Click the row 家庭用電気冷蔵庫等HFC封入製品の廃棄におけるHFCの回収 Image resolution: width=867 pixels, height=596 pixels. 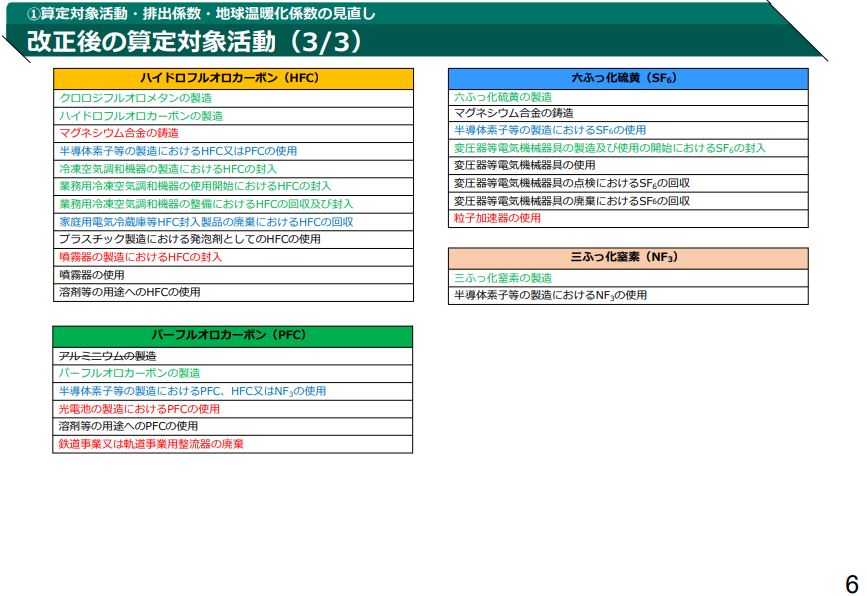tap(233, 222)
